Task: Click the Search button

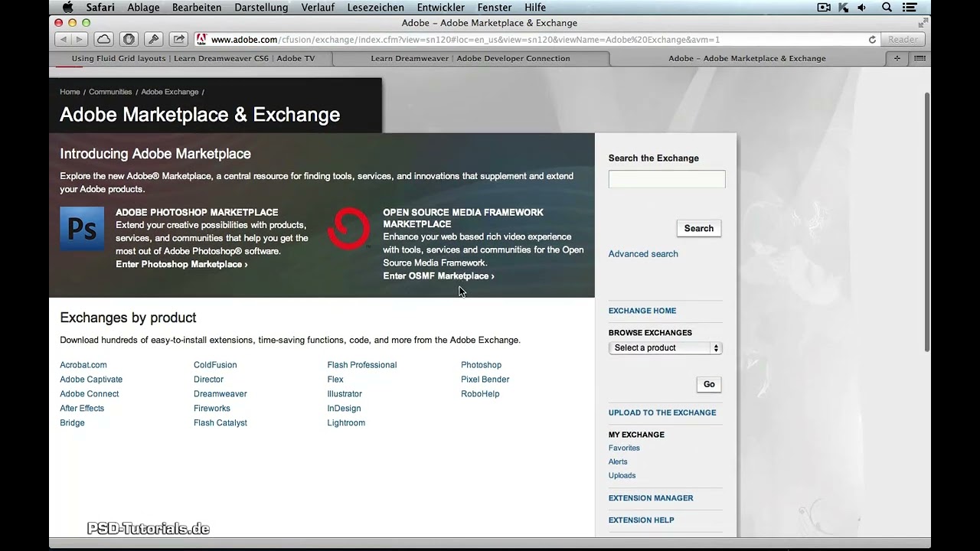Action: pyautogui.click(x=699, y=228)
